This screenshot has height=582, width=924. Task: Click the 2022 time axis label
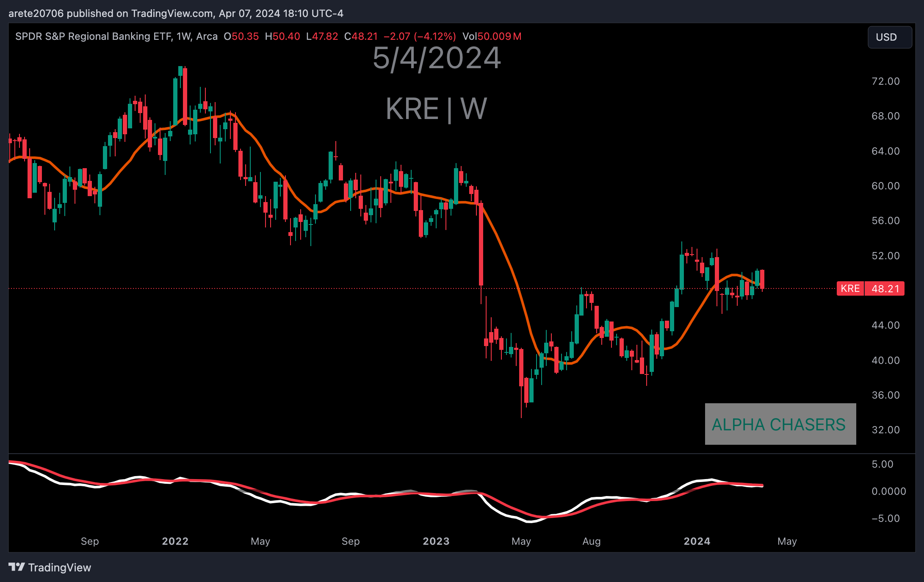[175, 541]
